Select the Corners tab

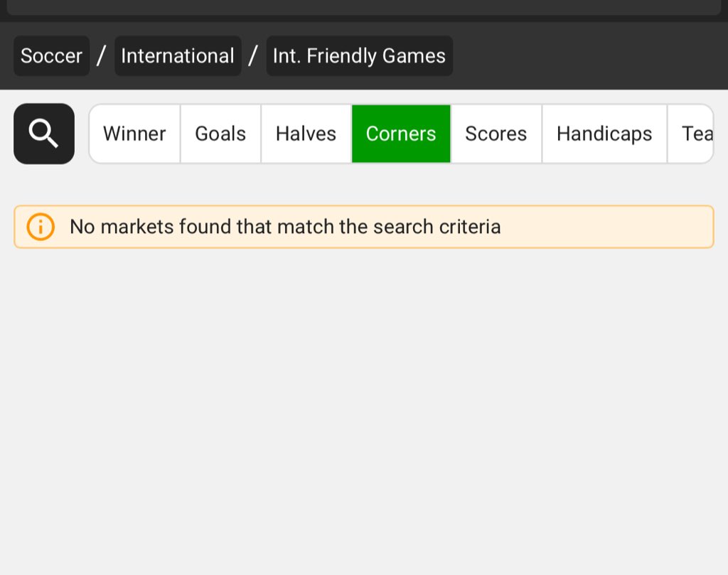pyautogui.click(x=401, y=134)
